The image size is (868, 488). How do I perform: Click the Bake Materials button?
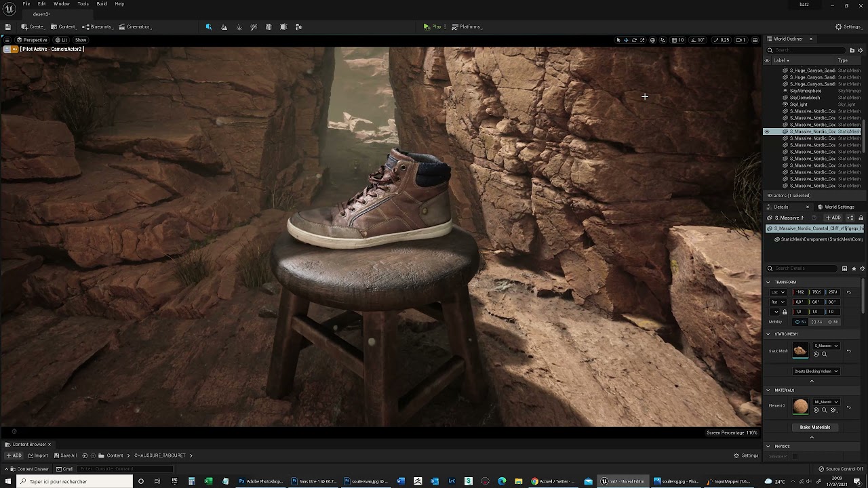[814, 428]
